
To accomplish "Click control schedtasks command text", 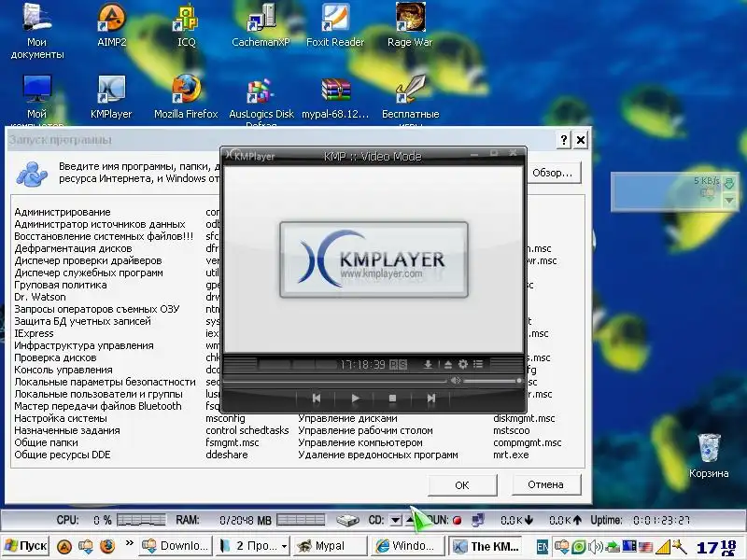I will 247,430.
